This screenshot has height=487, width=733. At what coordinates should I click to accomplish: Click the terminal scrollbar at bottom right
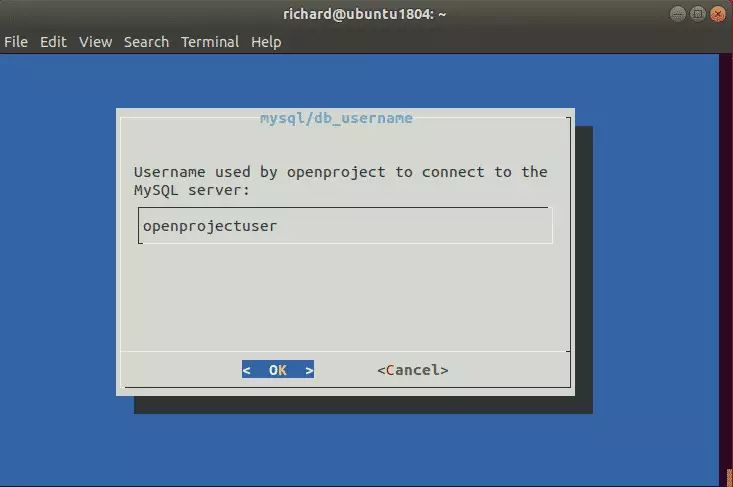pos(729,477)
